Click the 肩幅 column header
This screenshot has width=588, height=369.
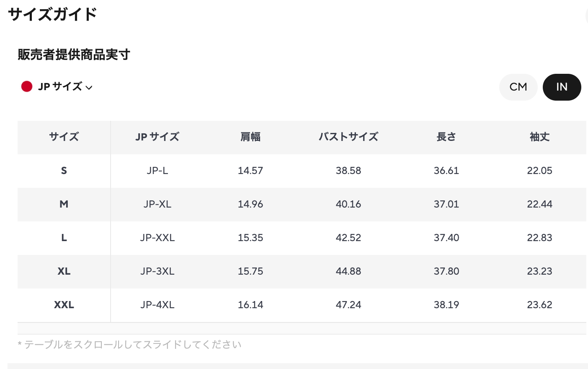tap(250, 137)
